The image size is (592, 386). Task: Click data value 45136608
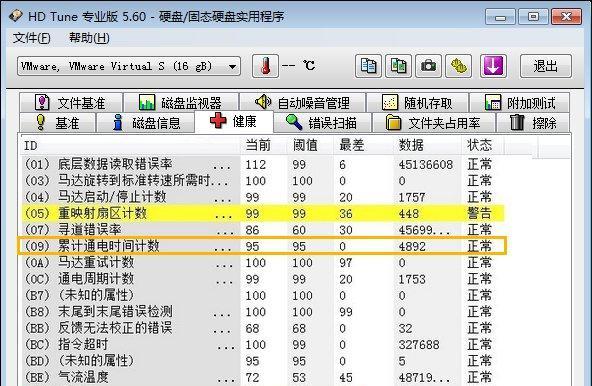(426, 165)
